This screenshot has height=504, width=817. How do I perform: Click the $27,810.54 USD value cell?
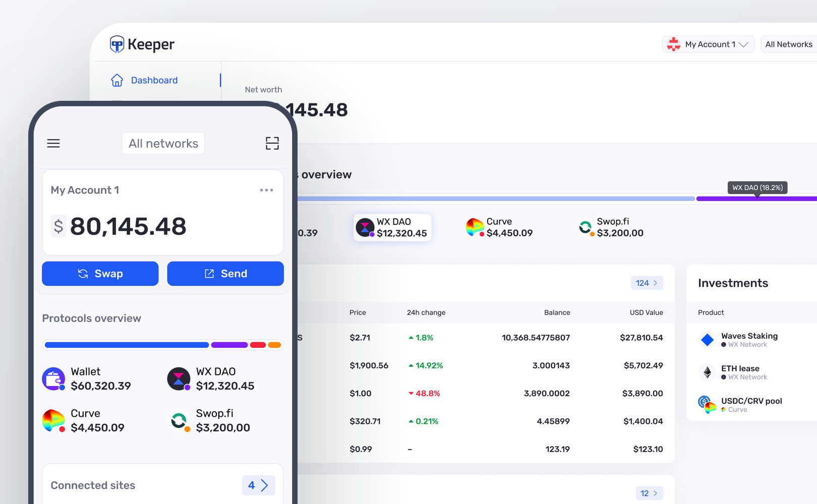[x=641, y=338]
